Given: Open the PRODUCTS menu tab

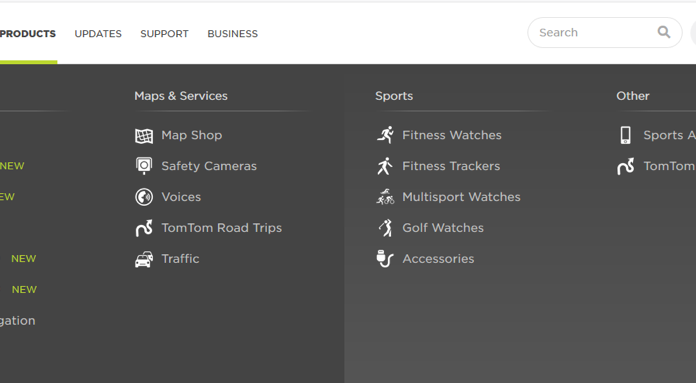Looking at the screenshot, I should 28,34.
